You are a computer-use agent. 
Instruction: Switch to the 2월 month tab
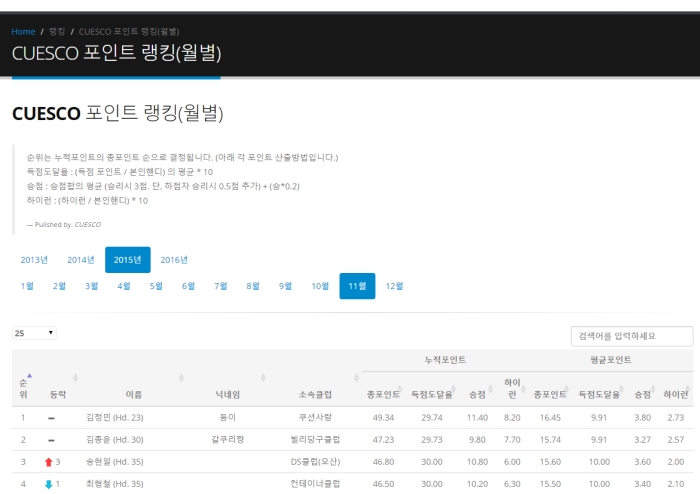click(59, 286)
